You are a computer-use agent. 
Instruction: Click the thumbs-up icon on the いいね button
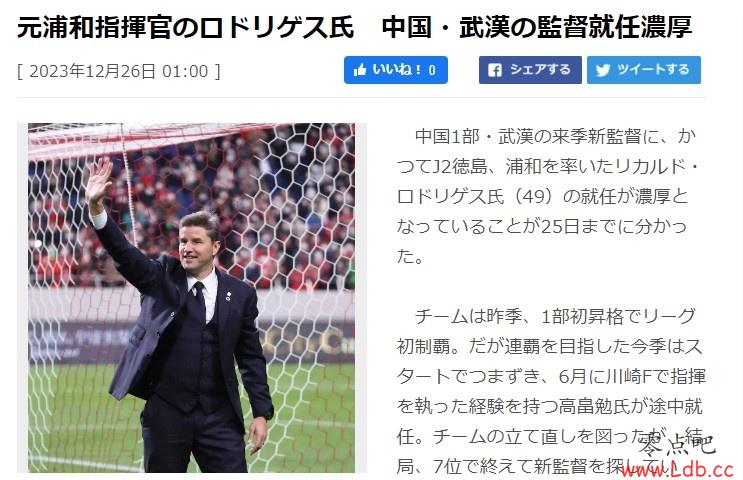360,70
